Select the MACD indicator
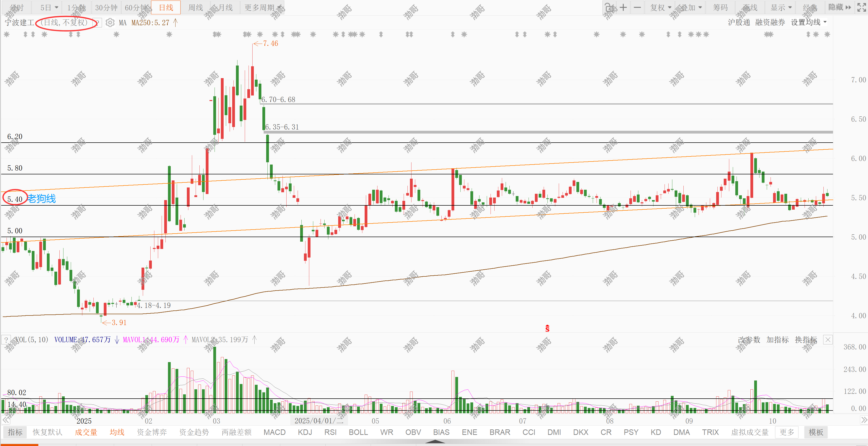The image size is (868, 446). 274,432
